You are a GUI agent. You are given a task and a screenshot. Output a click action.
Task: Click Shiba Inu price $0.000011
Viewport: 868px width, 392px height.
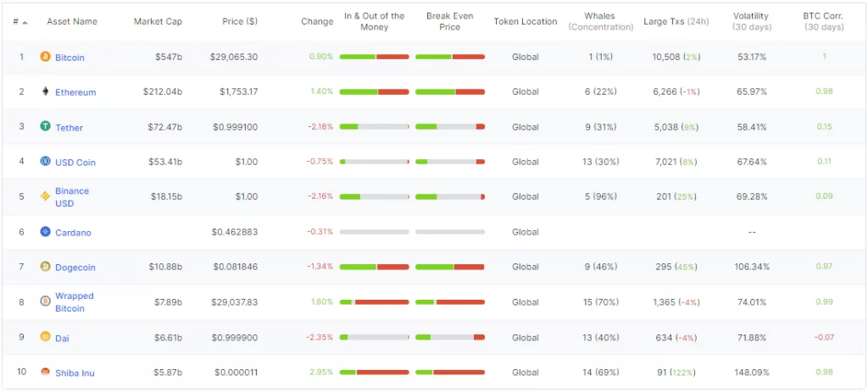[236, 373]
